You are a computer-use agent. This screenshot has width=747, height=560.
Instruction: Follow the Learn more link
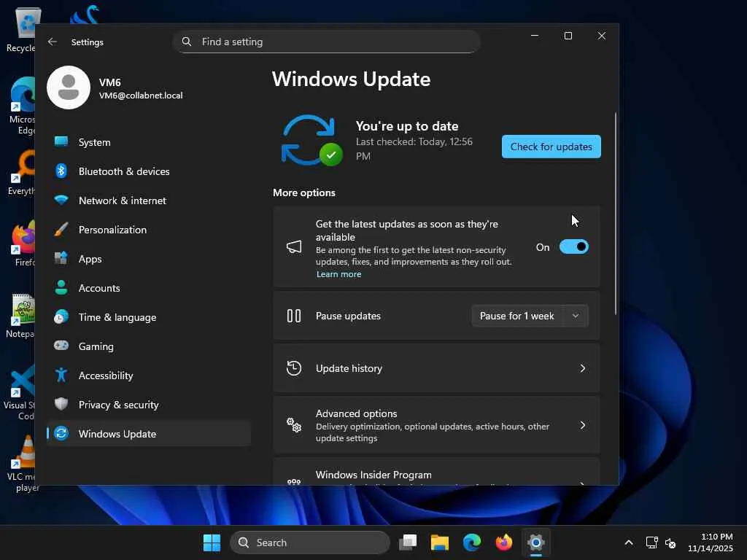[338, 274]
